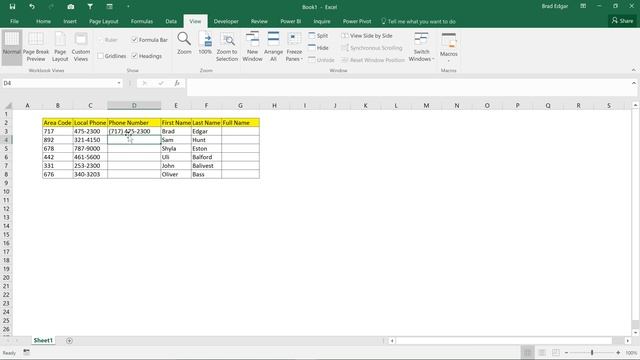Toggle the Headings checkbox
The width and height of the screenshot is (640, 360).
[134, 56]
